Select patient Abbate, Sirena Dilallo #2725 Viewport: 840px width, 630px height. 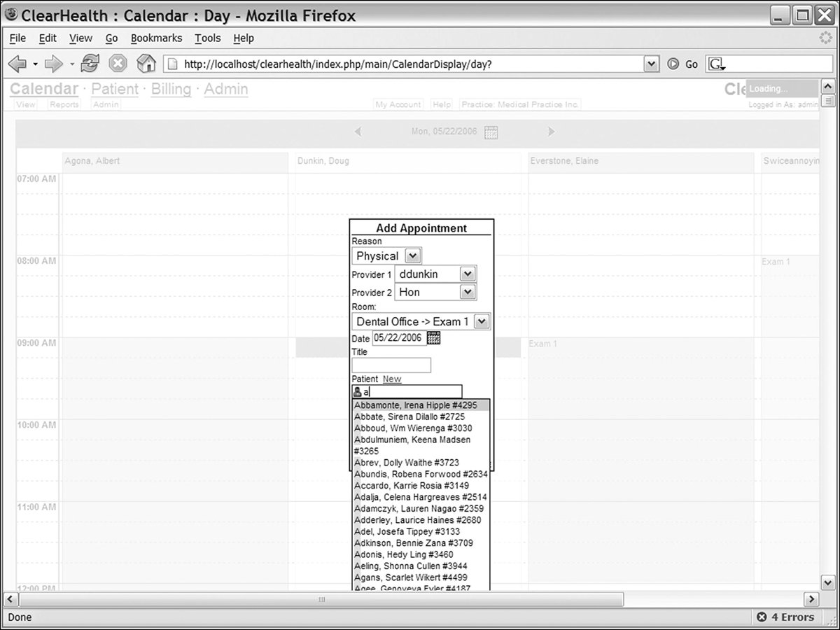pos(409,416)
